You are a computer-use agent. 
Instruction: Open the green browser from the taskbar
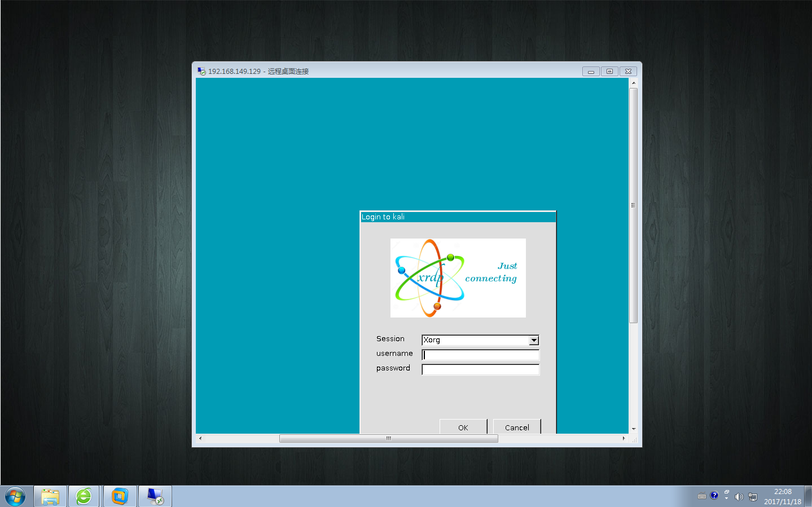coord(84,496)
